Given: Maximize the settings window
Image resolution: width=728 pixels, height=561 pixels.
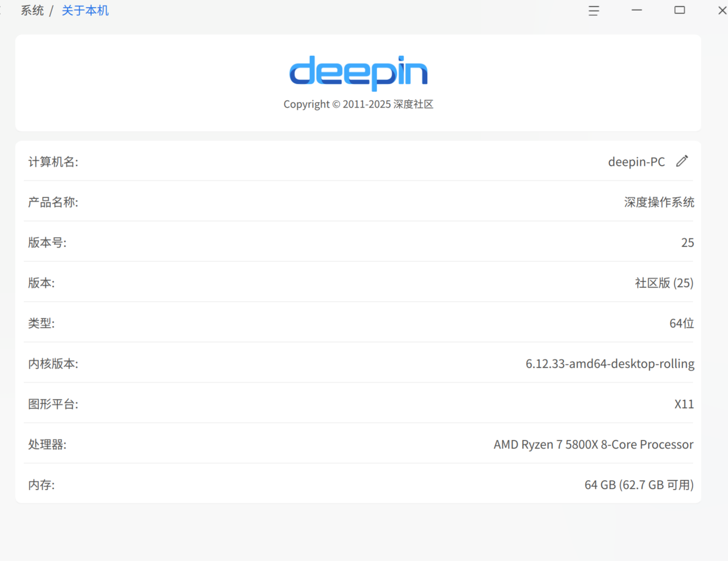Looking at the screenshot, I should tap(679, 10).
